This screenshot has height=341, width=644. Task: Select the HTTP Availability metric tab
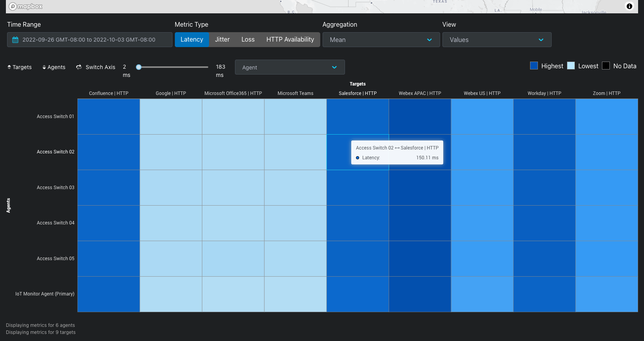290,40
